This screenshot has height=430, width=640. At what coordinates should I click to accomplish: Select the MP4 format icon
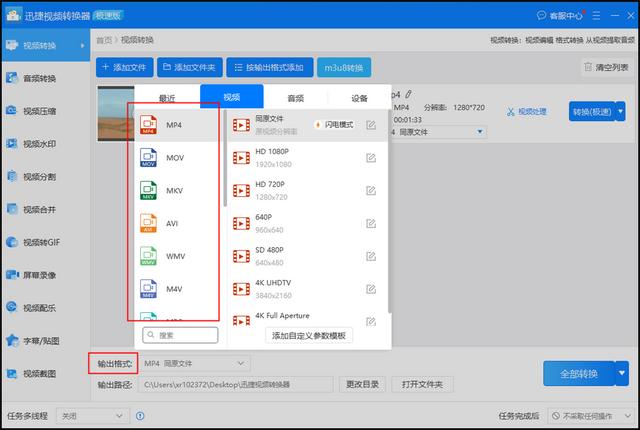[148, 124]
